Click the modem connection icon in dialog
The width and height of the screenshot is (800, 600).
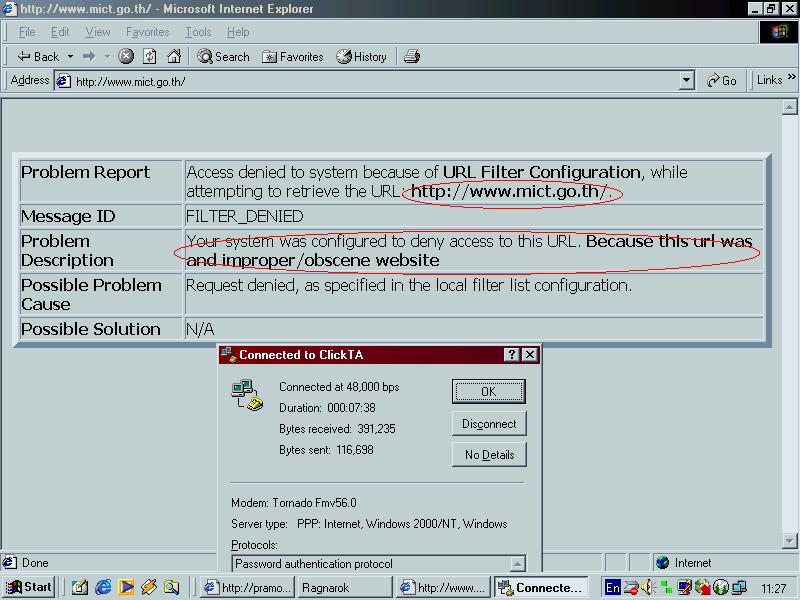[x=247, y=395]
